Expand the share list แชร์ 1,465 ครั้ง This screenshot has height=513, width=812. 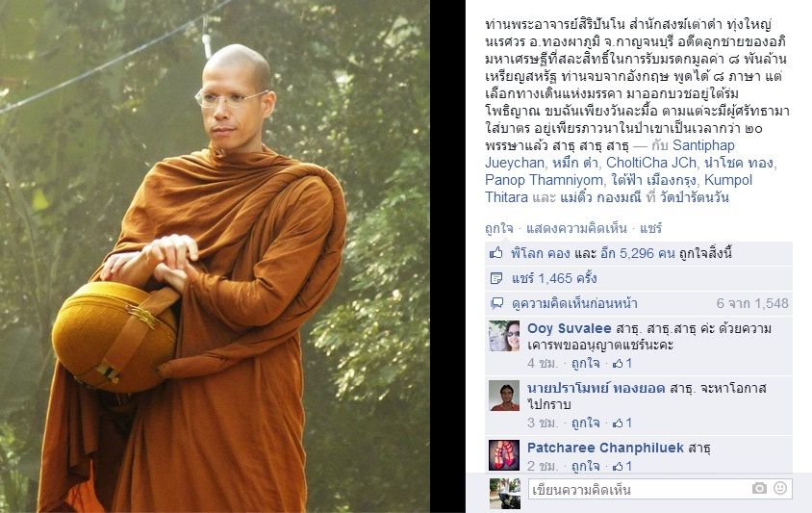pyautogui.click(x=554, y=278)
